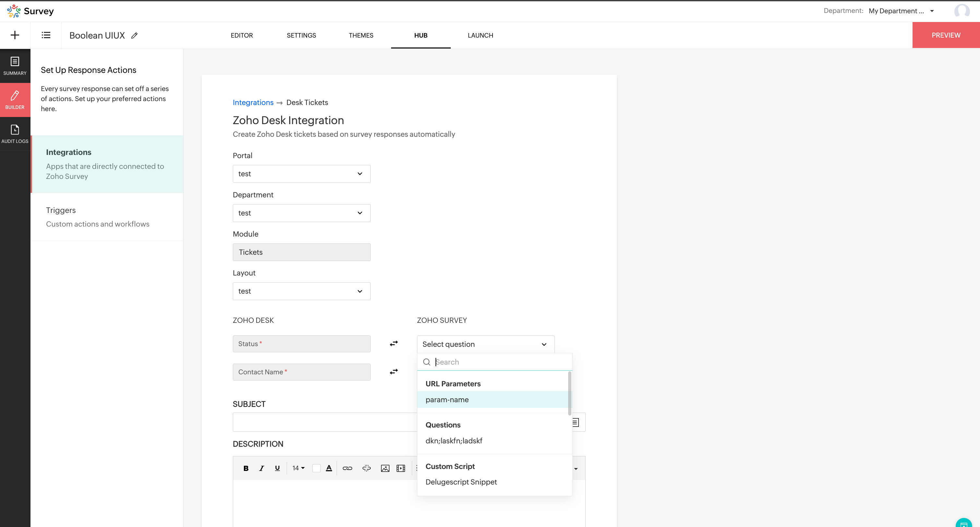Click the PREVIEW button
The height and width of the screenshot is (527, 980).
(946, 35)
